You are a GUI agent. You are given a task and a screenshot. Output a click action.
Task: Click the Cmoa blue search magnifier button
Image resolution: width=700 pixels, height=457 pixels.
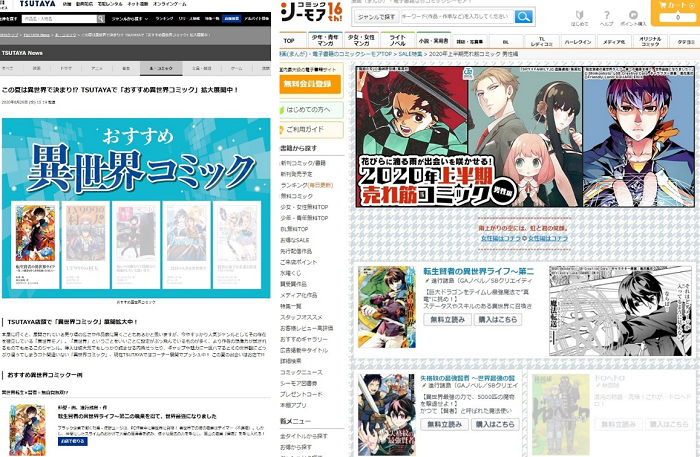tap(523, 17)
